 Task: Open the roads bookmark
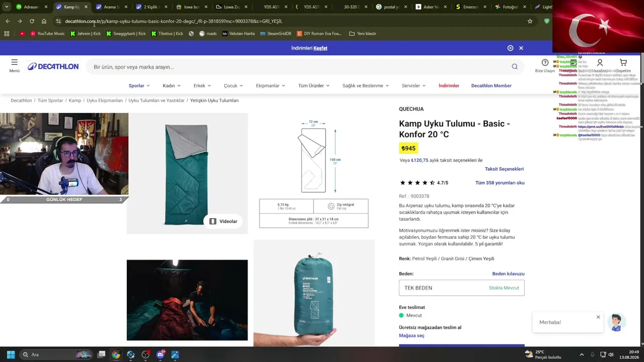[x=208, y=34]
